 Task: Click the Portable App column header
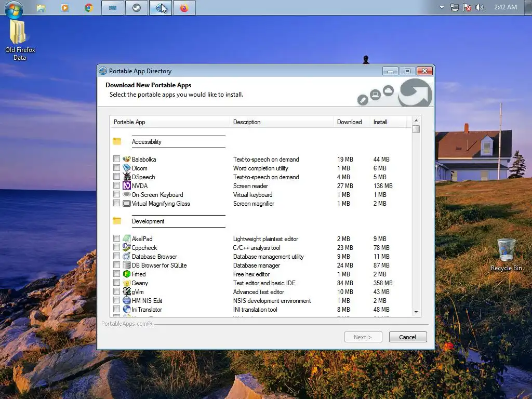170,122
